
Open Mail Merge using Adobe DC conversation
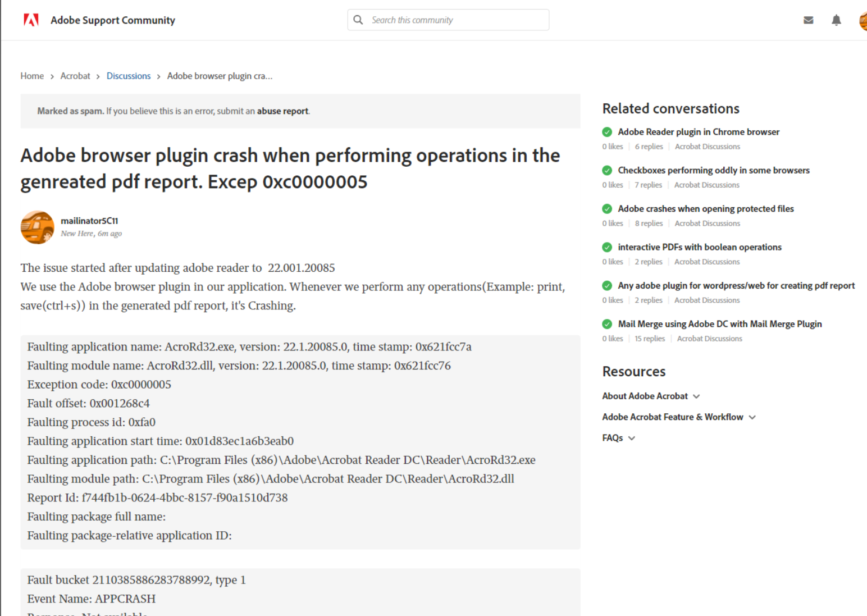(x=720, y=324)
